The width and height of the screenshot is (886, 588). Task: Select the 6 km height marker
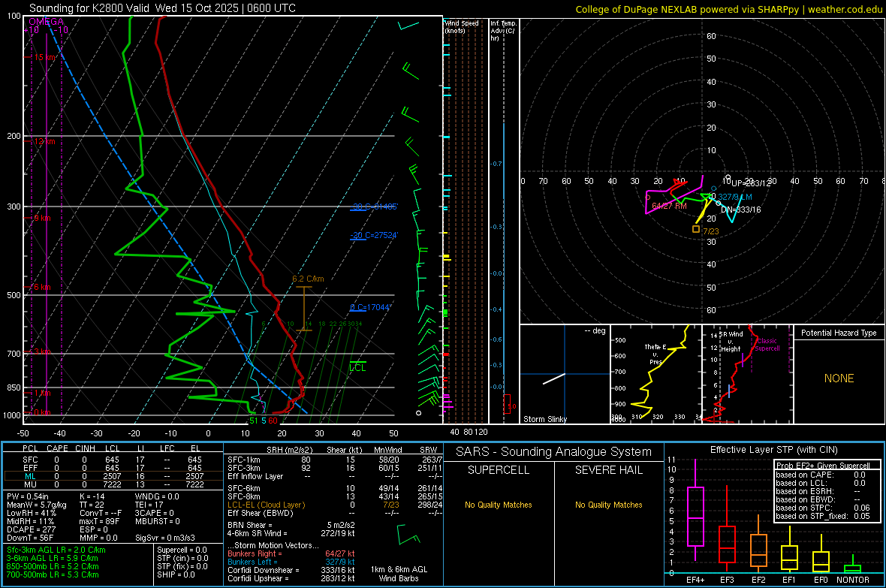pos(42,287)
